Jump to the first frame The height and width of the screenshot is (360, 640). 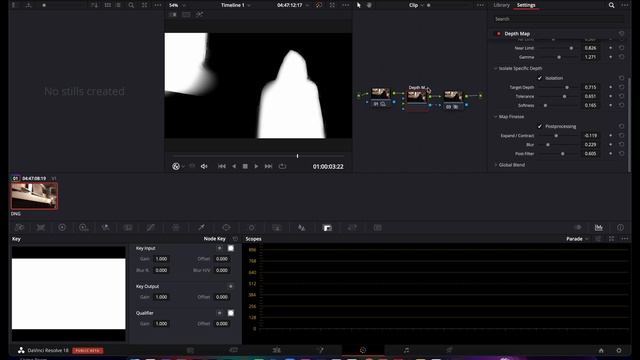pos(222,167)
